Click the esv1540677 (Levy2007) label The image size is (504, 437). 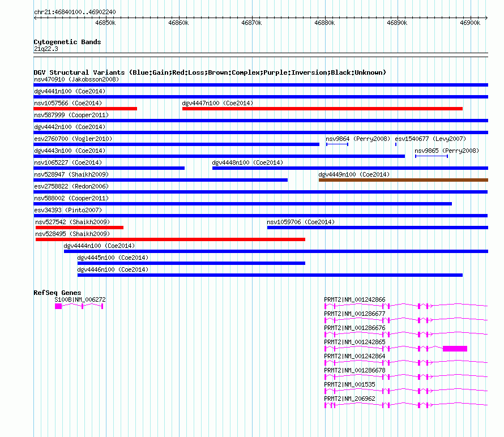pos(430,139)
